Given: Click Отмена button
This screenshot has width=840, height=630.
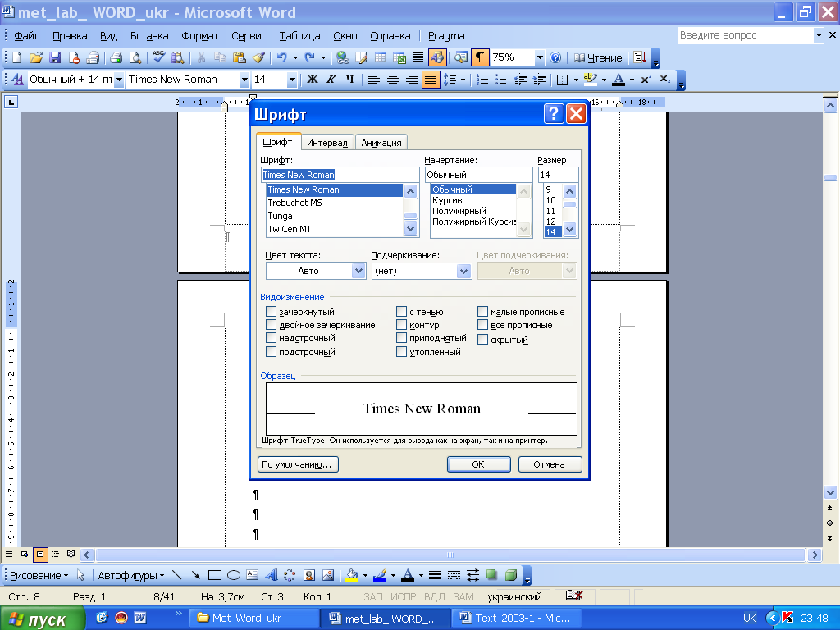Looking at the screenshot, I should (550, 464).
